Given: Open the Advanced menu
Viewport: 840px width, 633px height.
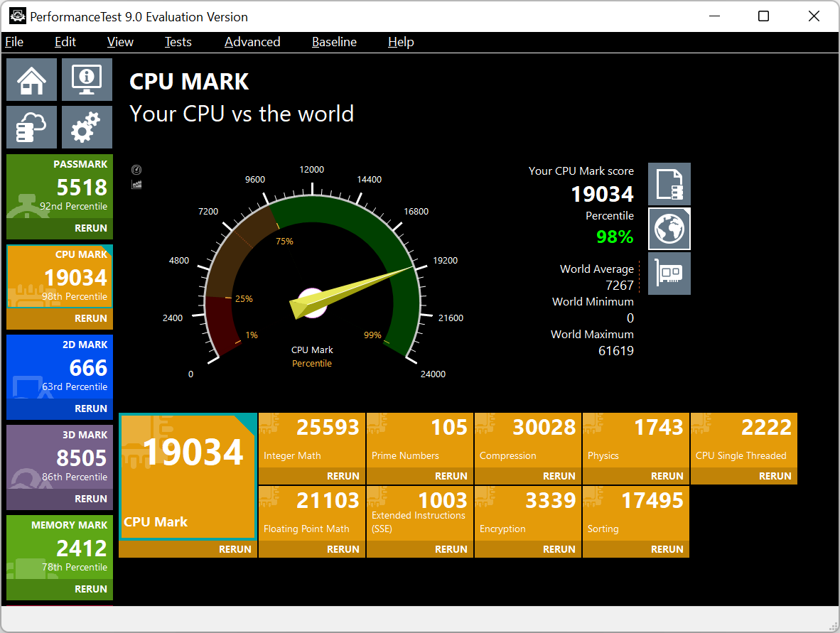Looking at the screenshot, I should [252, 42].
